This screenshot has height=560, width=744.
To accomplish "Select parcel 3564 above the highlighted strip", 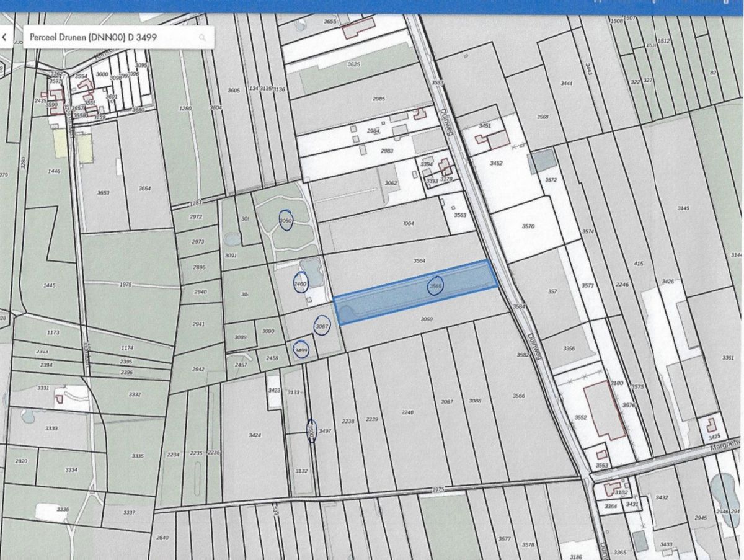I will pos(419,262).
